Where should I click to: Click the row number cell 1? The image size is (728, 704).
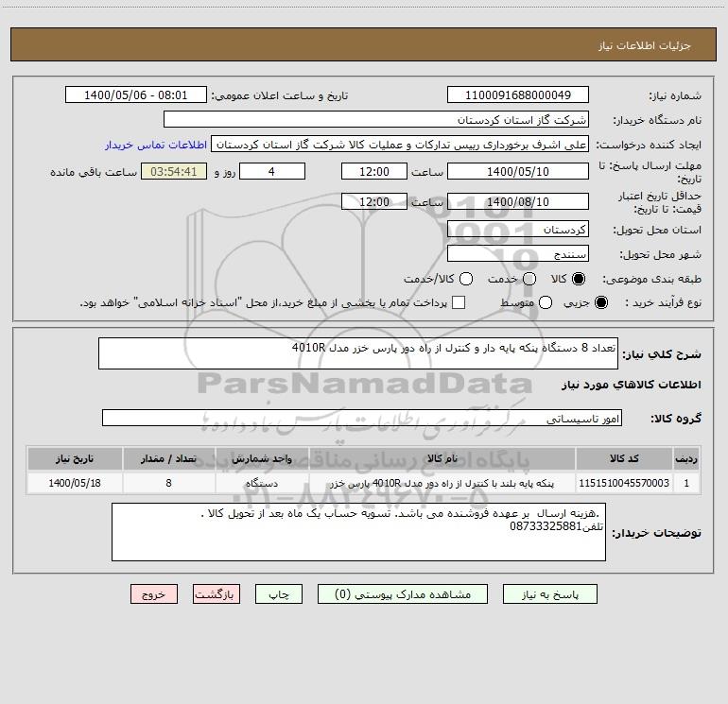pos(686,483)
